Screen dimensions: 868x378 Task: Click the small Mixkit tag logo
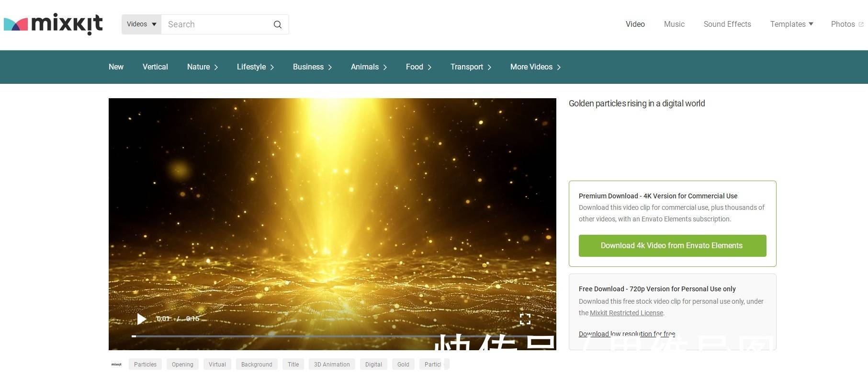coord(116,365)
